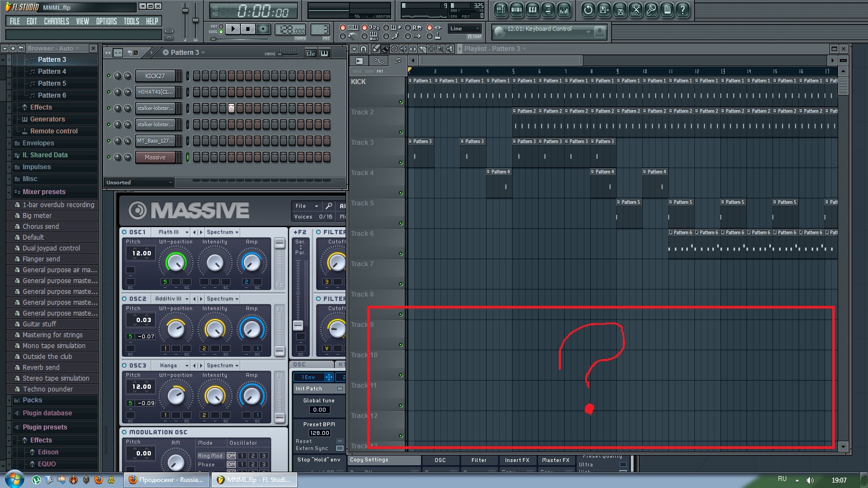Screen dimensions: 868x488
Task: Show the Browser view icon
Action: point(548,10)
